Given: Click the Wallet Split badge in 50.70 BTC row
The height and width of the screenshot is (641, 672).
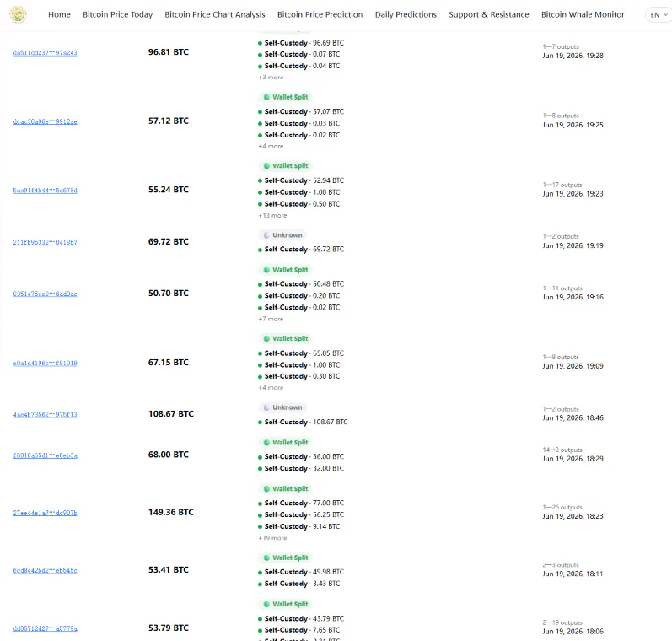Looking at the screenshot, I should (x=285, y=270).
